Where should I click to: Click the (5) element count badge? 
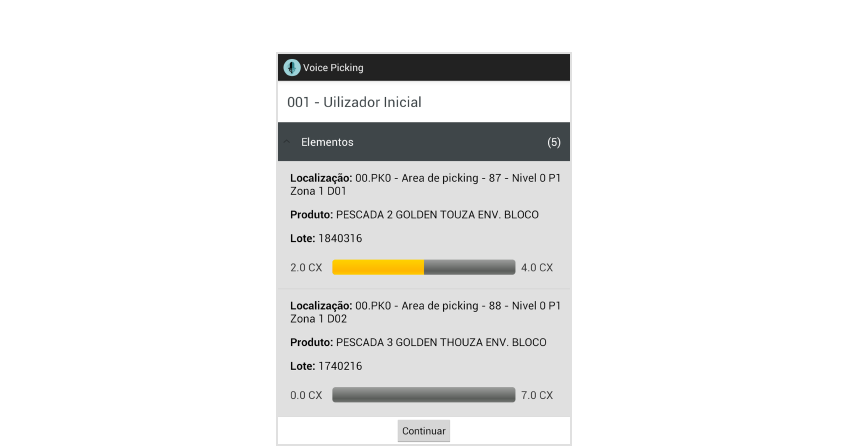click(x=554, y=142)
